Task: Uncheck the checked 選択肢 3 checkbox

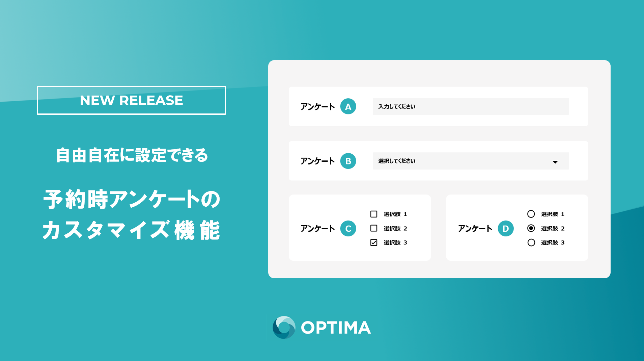Action: [373, 242]
